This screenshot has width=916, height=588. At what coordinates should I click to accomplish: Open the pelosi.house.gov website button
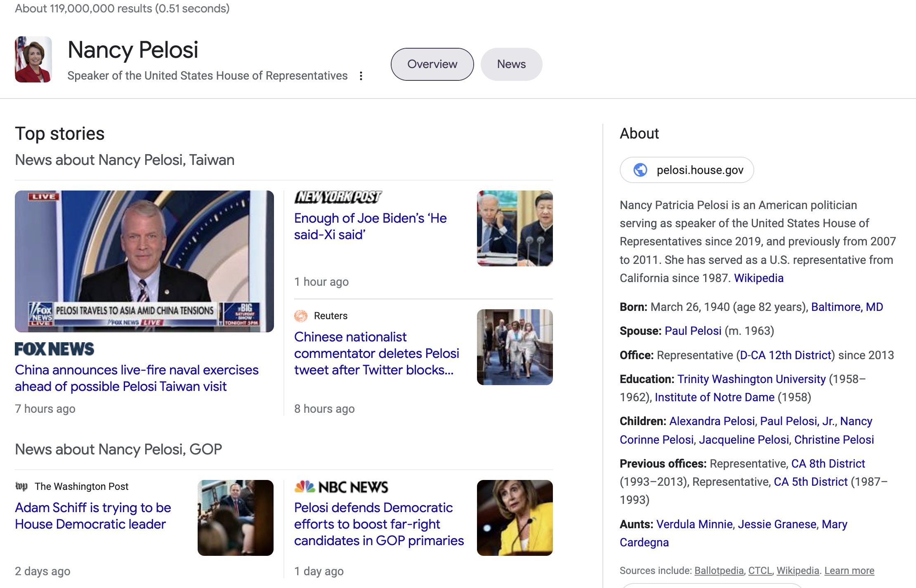pyautogui.click(x=687, y=170)
